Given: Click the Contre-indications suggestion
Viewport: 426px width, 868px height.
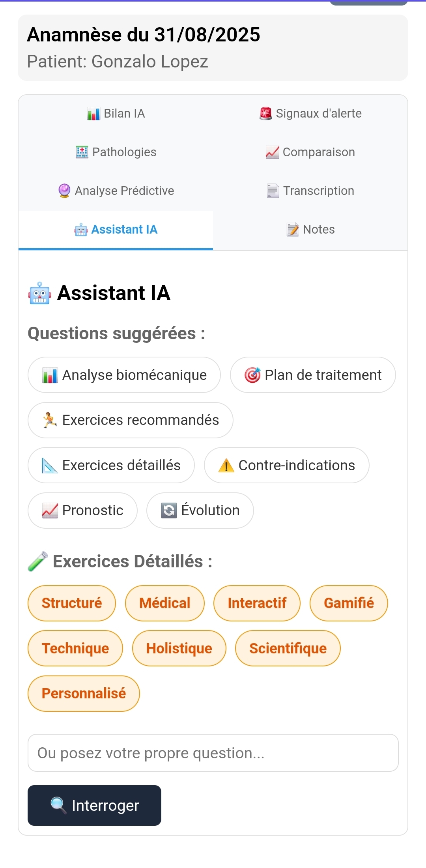Looking at the screenshot, I should [x=286, y=465].
